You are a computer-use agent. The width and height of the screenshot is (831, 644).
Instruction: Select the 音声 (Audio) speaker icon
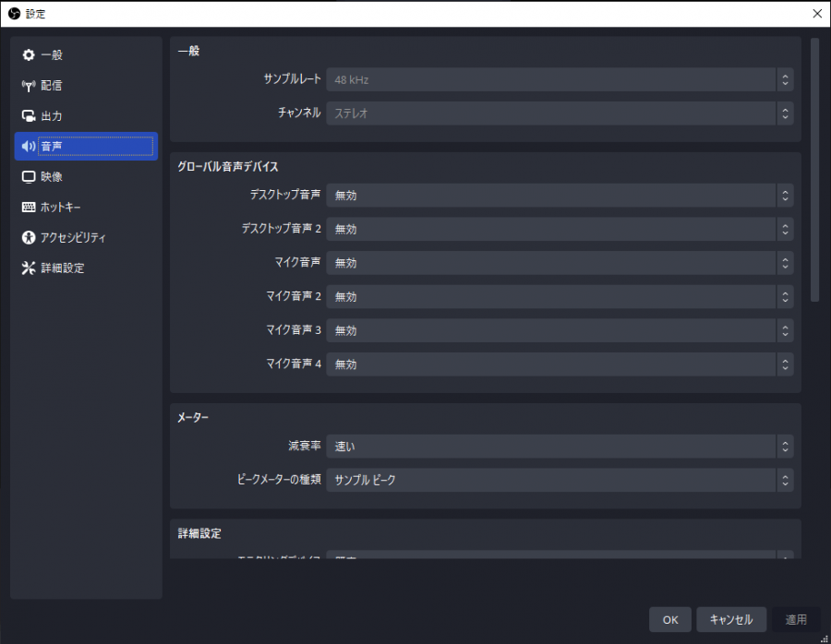[29, 146]
